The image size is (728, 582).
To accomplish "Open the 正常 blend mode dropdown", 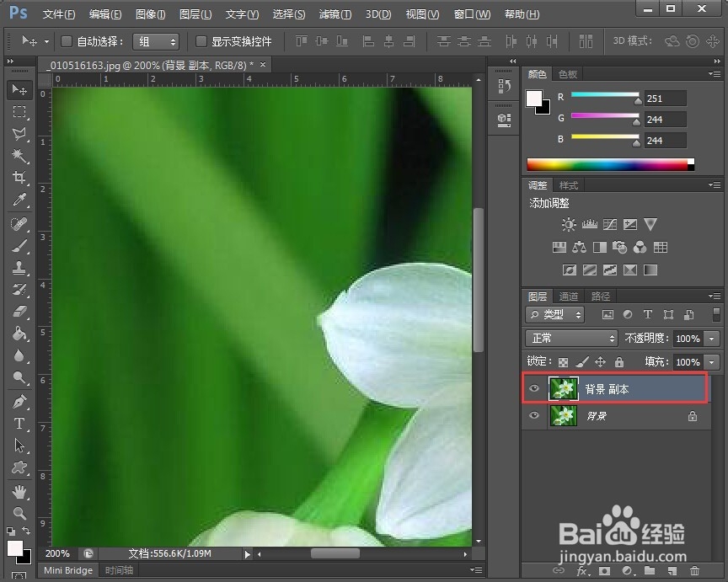I will pos(571,339).
